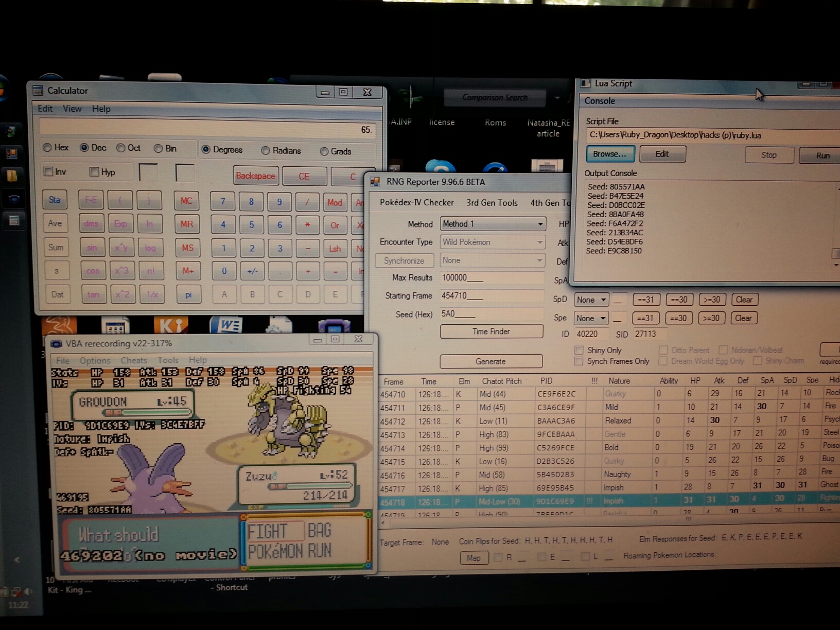Click the Seed (Hex) field
840x630 pixels.
pos(492,314)
